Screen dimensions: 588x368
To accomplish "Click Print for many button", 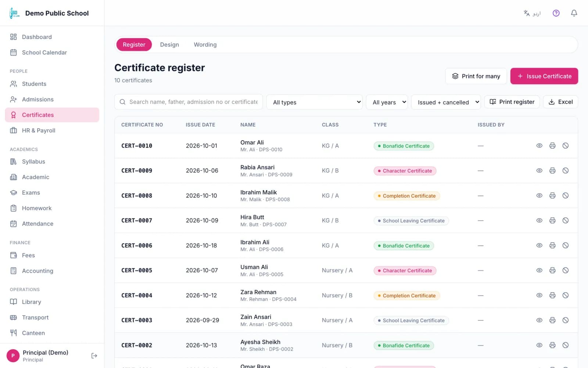I will coord(476,76).
